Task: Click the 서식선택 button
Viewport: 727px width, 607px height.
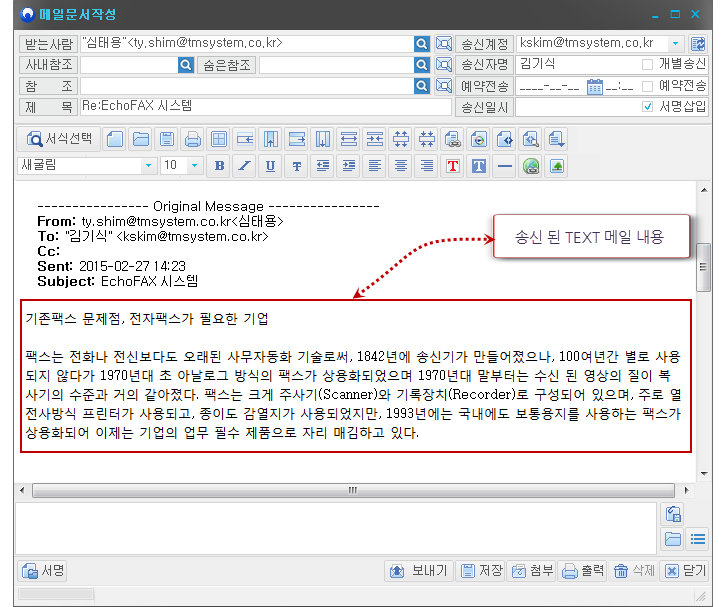Action: coord(59,139)
